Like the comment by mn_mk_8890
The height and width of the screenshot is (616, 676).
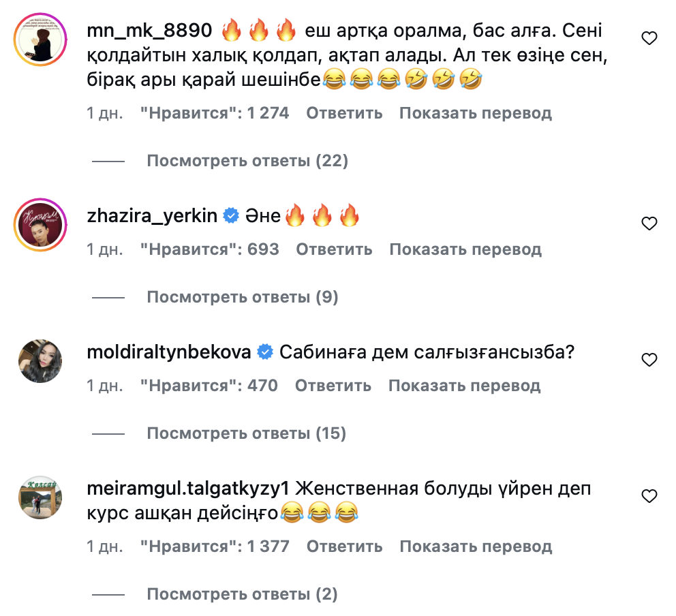pyautogui.click(x=649, y=39)
